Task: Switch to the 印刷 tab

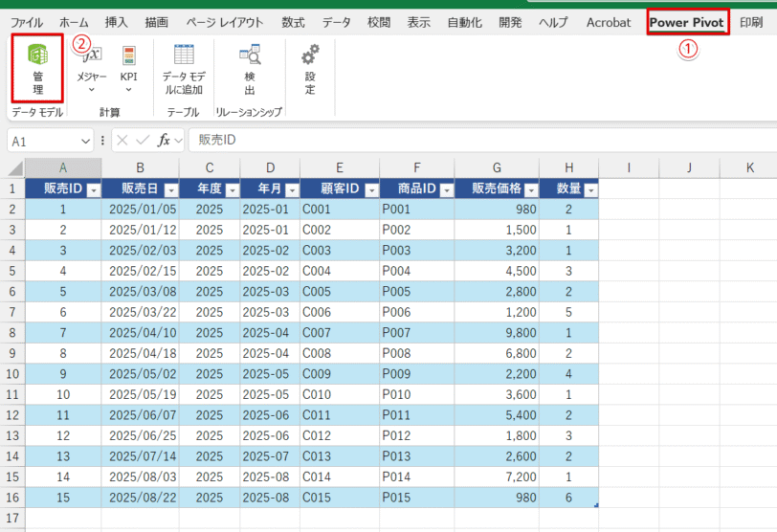Action: [x=751, y=22]
